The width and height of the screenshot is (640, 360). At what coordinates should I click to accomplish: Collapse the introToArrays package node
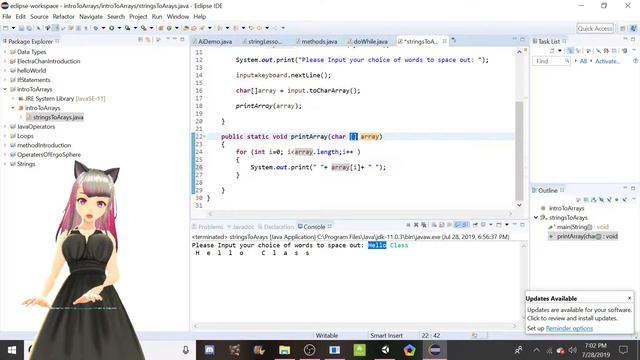click(13, 108)
